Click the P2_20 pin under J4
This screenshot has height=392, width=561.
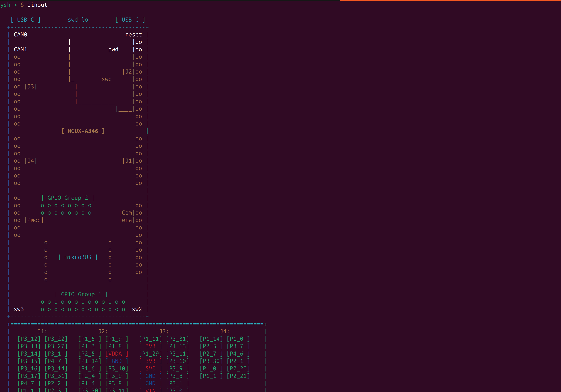coord(238,369)
